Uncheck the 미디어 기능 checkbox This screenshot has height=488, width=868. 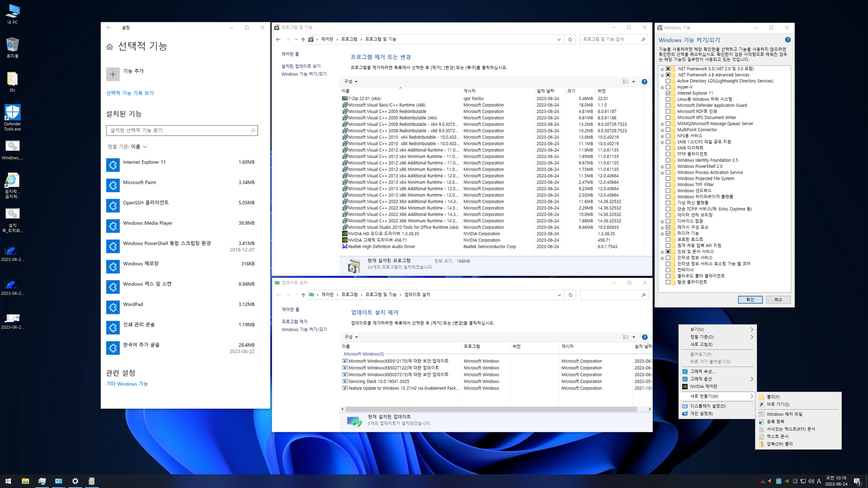(x=668, y=234)
